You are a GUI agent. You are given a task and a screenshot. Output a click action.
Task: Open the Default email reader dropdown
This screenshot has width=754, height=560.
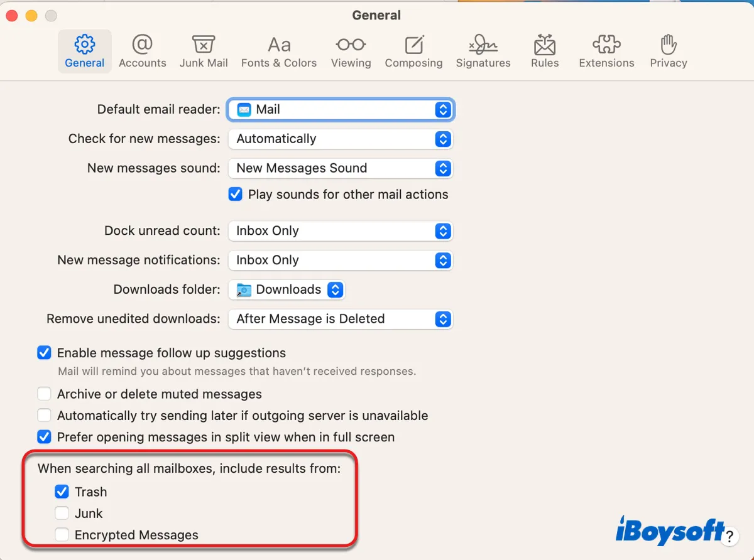coord(340,109)
